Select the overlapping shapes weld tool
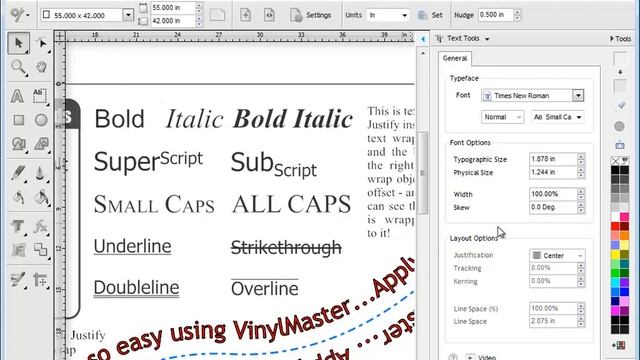 (x=41, y=250)
